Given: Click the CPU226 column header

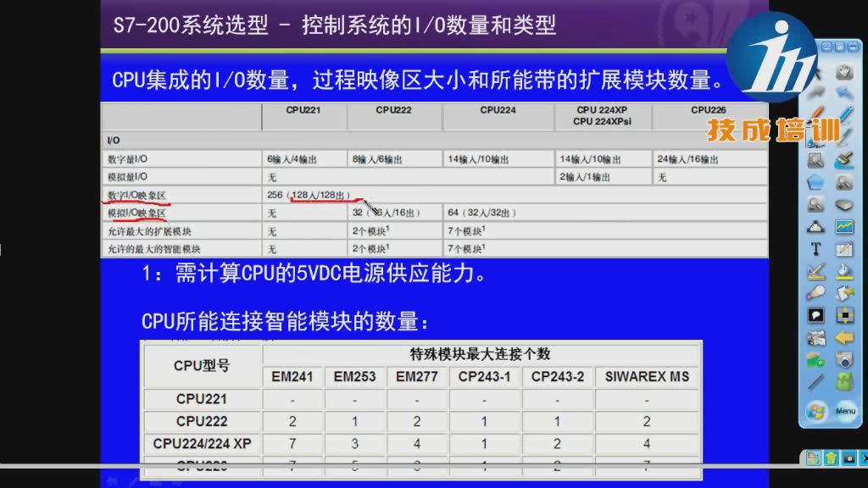Looking at the screenshot, I should pyautogui.click(x=709, y=110).
